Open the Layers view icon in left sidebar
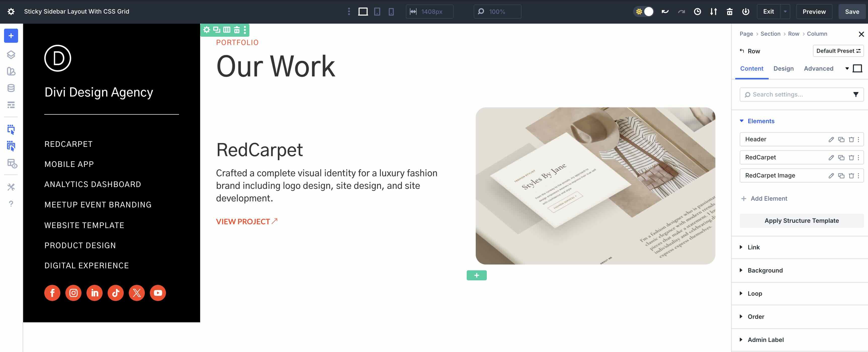 pos(11,55)
